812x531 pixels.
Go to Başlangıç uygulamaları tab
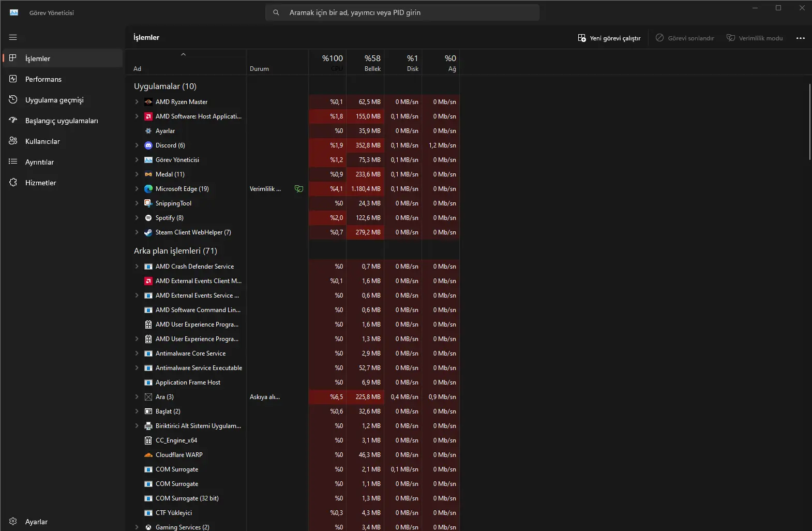tap(63, 121)
